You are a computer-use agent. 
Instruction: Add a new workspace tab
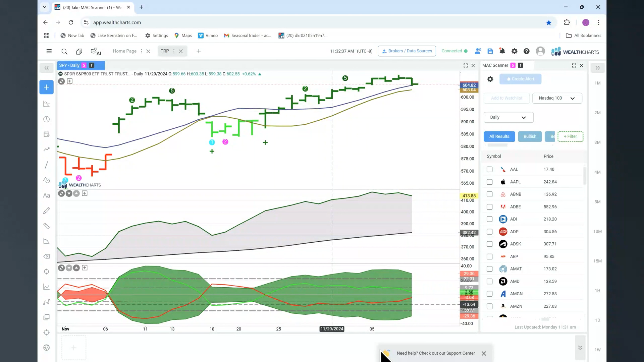[199, 51]
